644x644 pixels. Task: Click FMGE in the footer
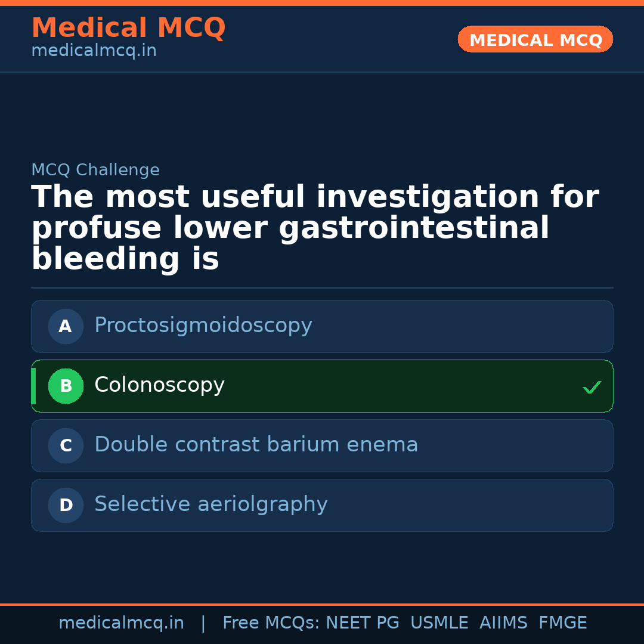coord(562,623)
